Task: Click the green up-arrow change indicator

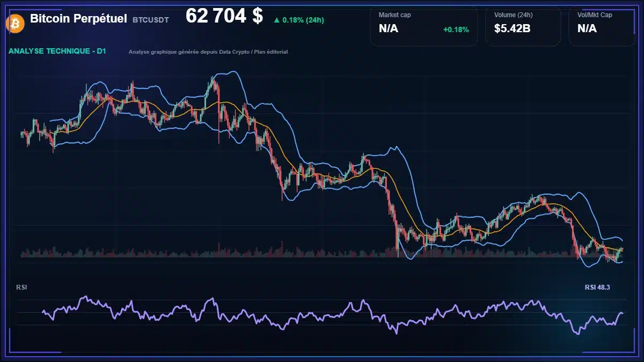Action: click(276, 20)
